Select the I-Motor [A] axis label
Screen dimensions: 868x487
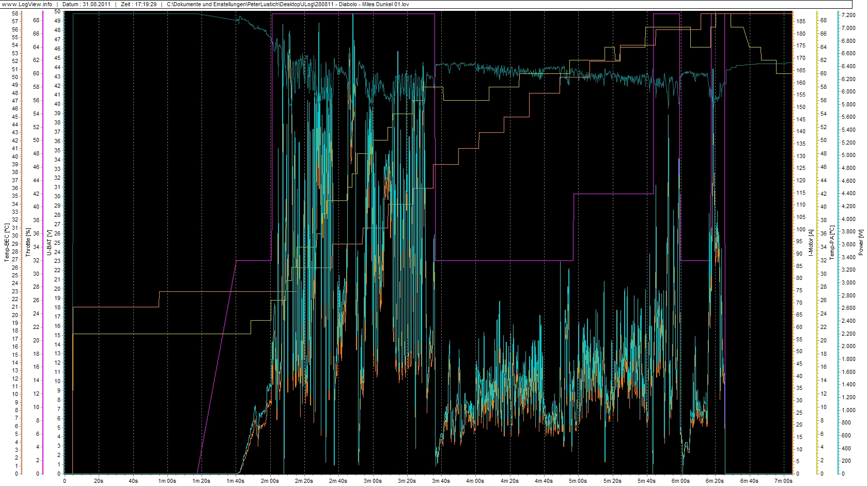pos(811,243)
